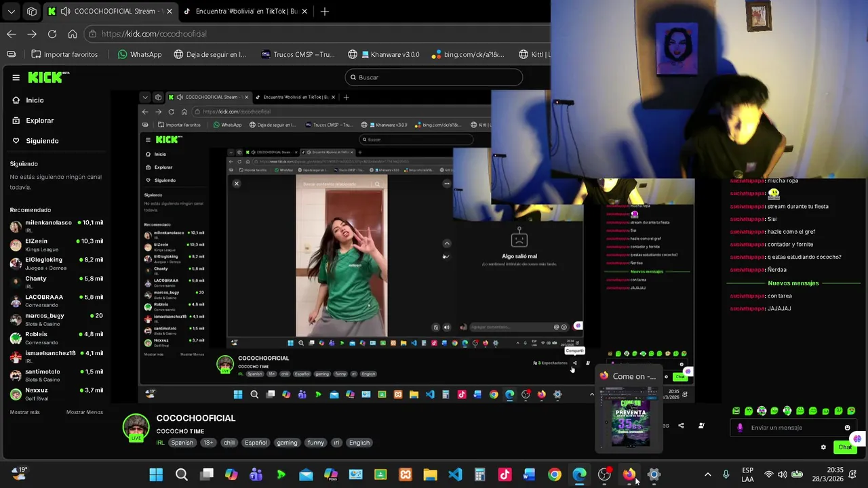Click the 18+ stream tag

(208, 443)
